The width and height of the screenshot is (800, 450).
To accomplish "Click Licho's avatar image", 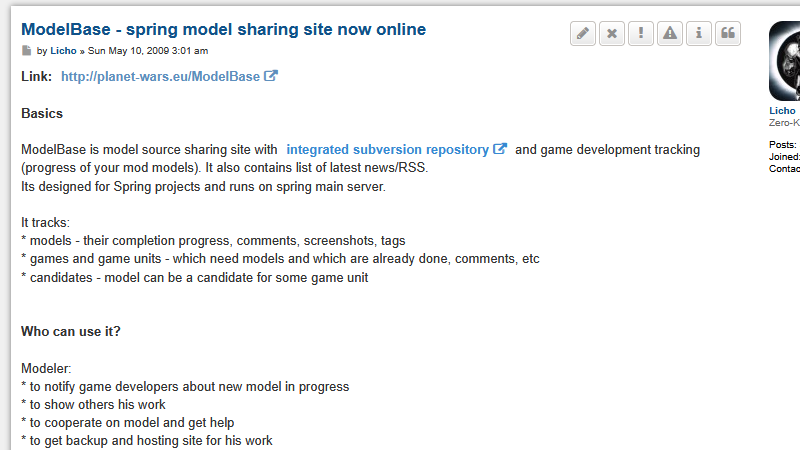I will [785, 60].
